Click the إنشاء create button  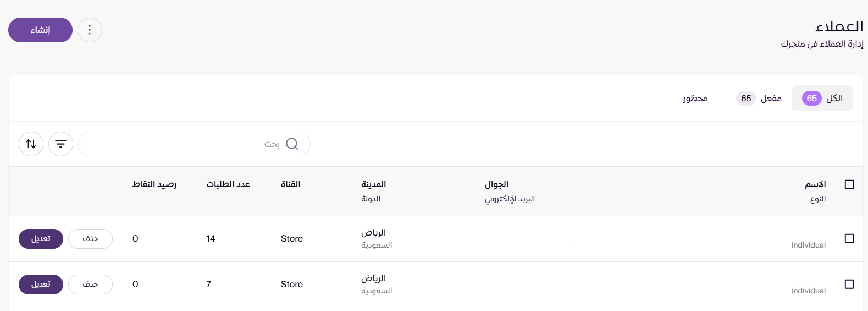coord(40,30)
